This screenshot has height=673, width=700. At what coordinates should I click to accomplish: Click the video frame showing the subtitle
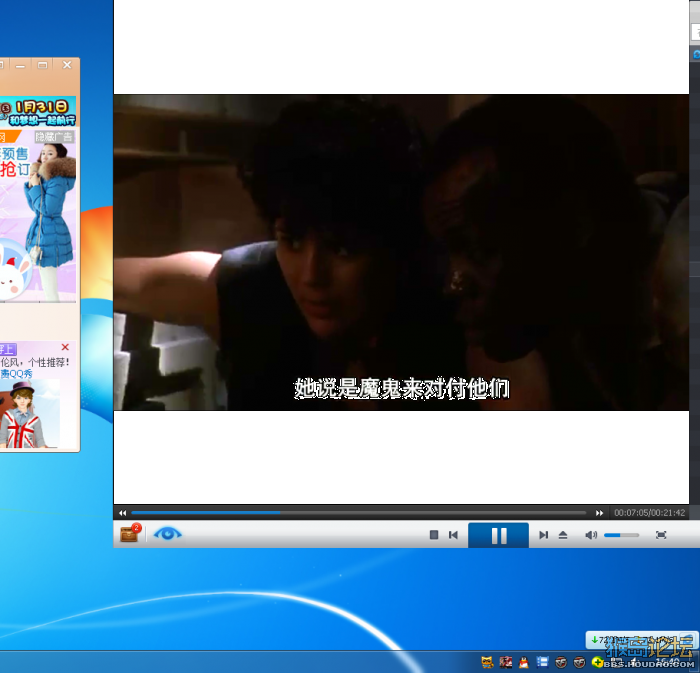[x=401, y=252]
